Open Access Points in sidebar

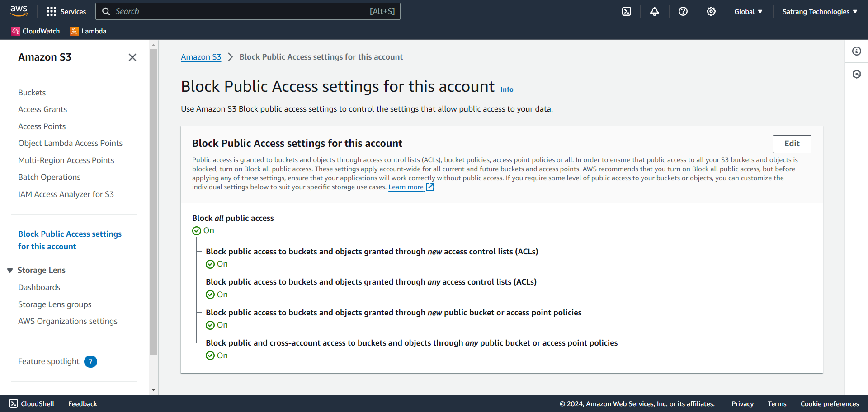pos(42,126)
